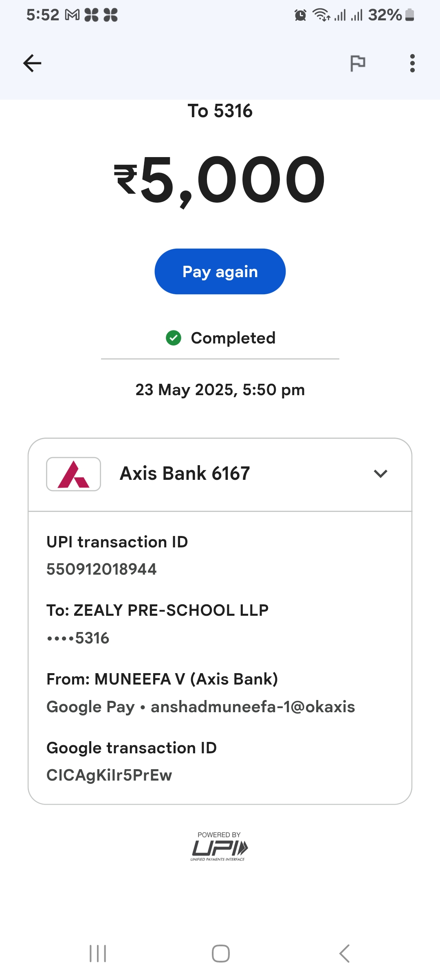Expand the Axis Bank 6167 chevron
The image size is (440, 980).
tap(380, 474)
